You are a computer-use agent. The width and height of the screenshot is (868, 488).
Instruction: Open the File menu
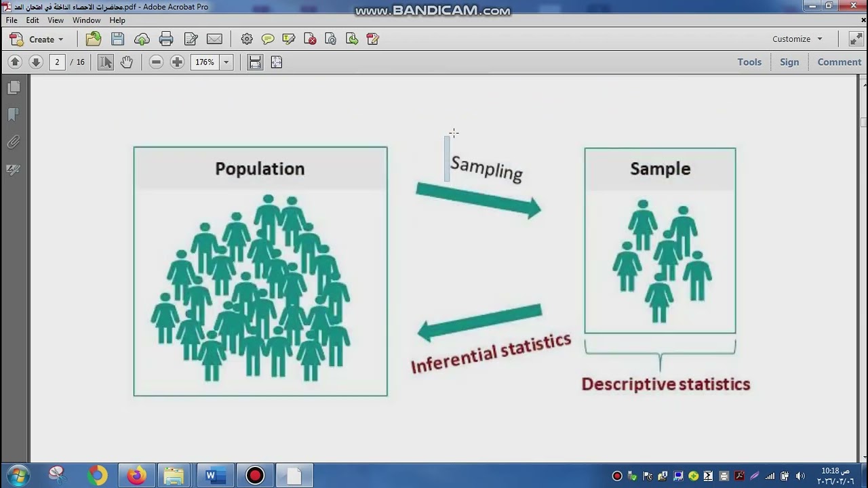tap(12, 20)
